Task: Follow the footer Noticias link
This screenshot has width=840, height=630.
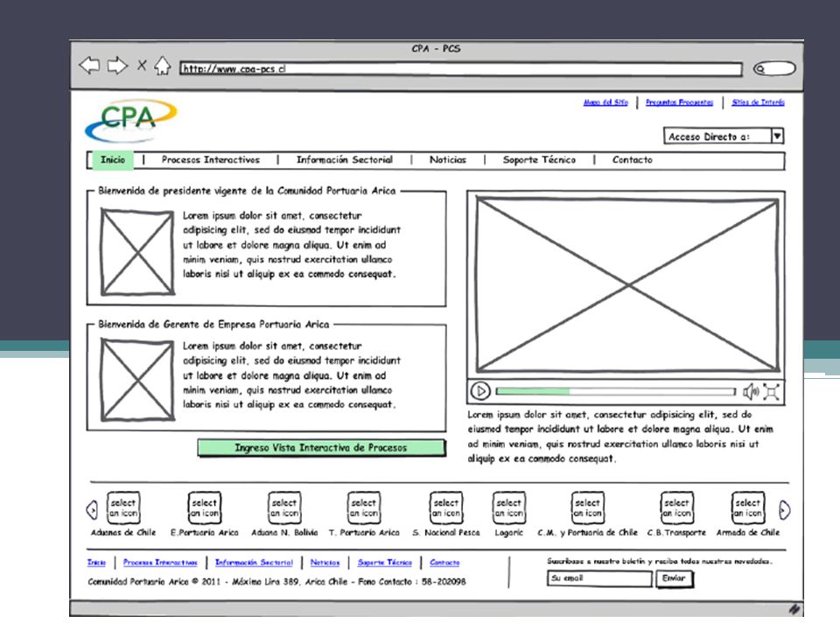Action: (x=325, y=563)
